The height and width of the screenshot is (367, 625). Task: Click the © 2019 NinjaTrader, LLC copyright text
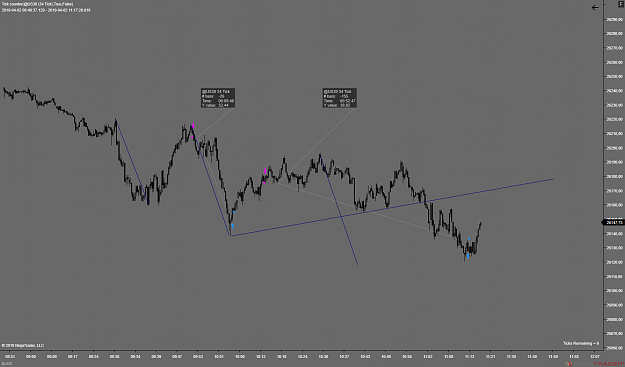pyautogui.click(x=23, y=345)
